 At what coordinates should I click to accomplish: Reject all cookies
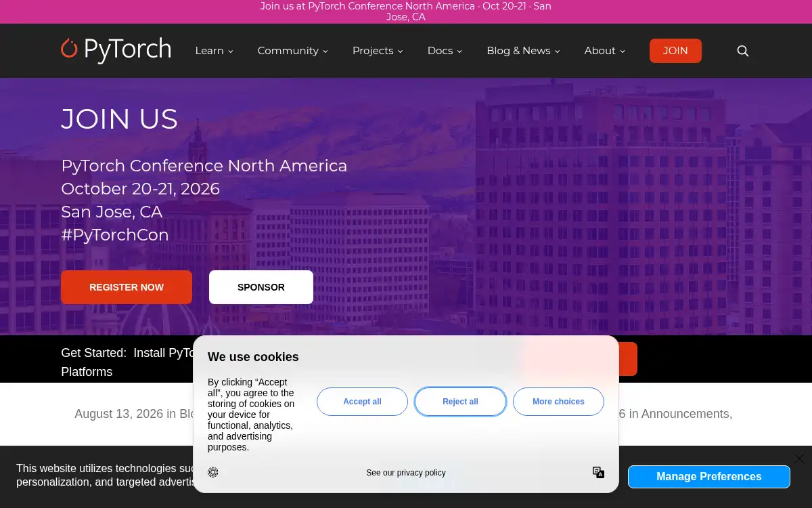point(460,402)
